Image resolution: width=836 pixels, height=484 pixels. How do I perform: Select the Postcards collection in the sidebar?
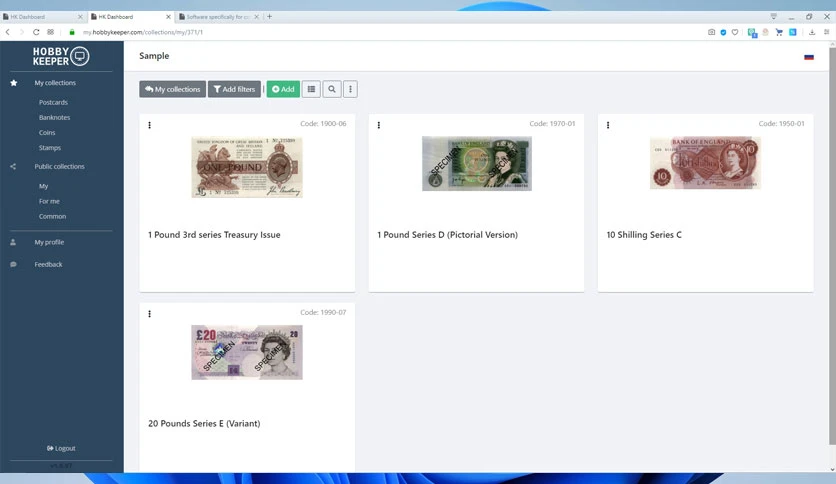(x=53, y=102)
